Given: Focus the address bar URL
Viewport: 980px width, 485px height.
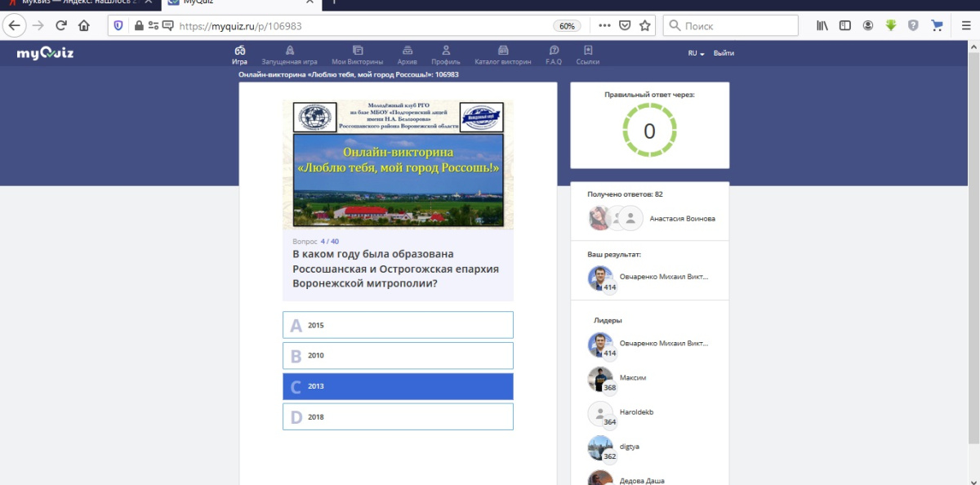Looking at the screenshot, I should click(359, 25).
